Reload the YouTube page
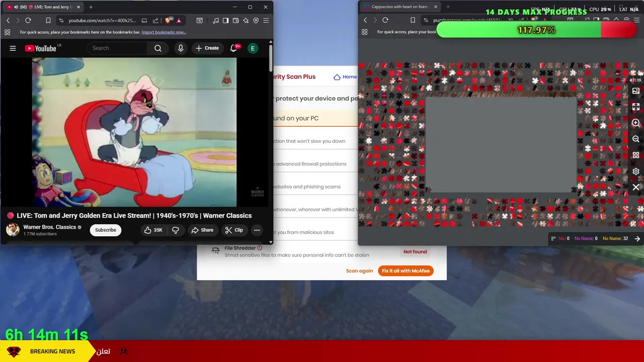This screenshot has height=362, width=644. (x=28, y=21)
